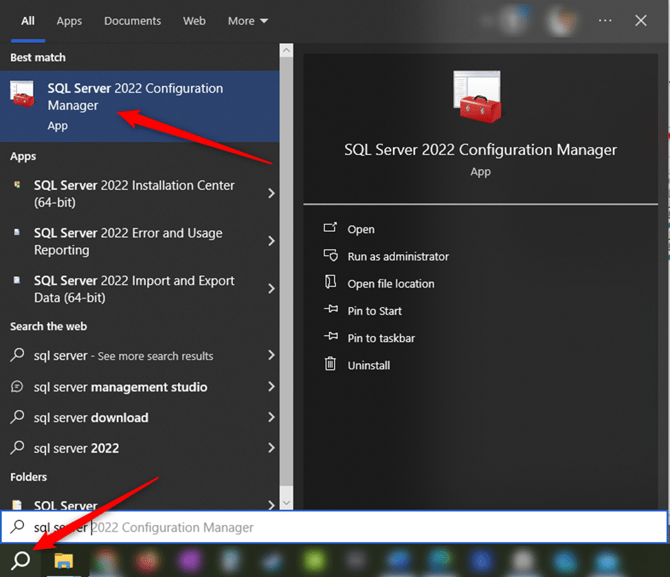Click the Pin to taskbar icon
The image size is (670, 577).
click(x=331, y=338)
